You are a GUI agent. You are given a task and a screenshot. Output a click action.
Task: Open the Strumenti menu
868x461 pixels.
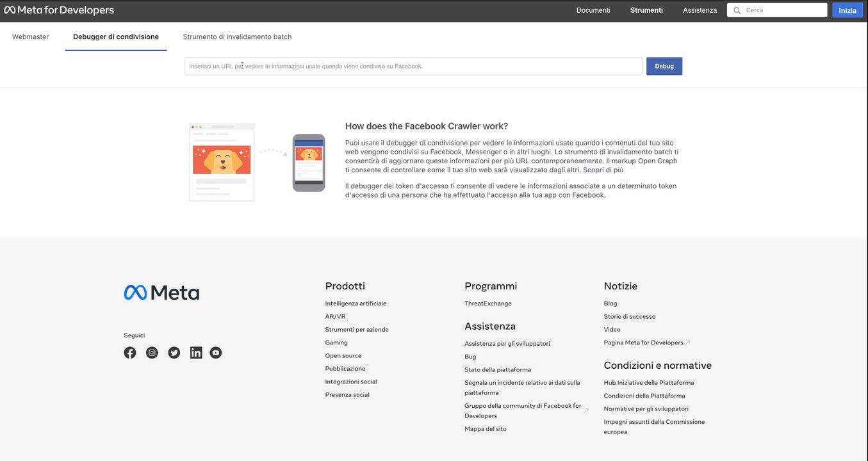[646, 10]
